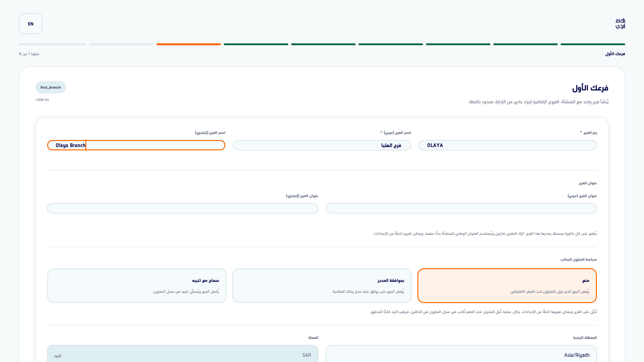The image size is (644, 362).
Task: Click the fixed SAR currency field
Action: click(x=183, y=354)
